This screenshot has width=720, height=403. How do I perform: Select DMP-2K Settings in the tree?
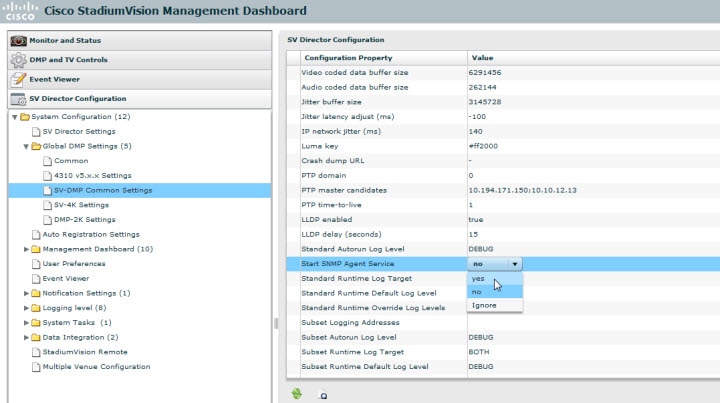coord(84,220)
